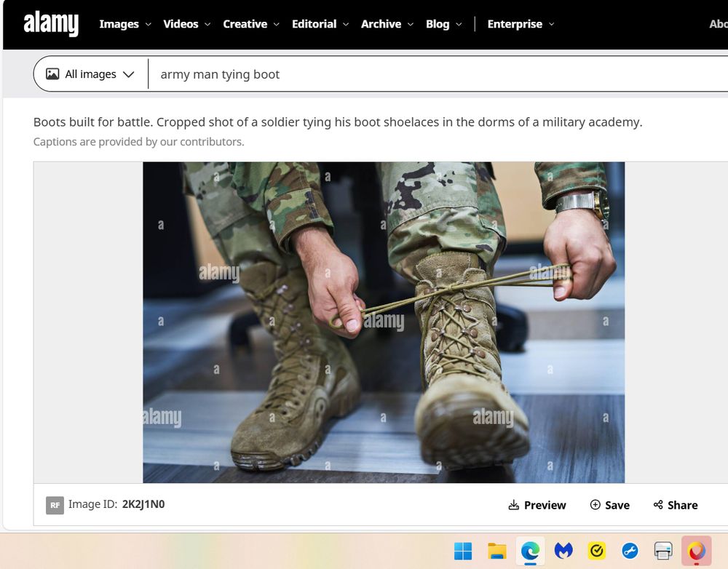728x569 pixels.
Task: Open the Blog menu
Action: click(444, 24)
